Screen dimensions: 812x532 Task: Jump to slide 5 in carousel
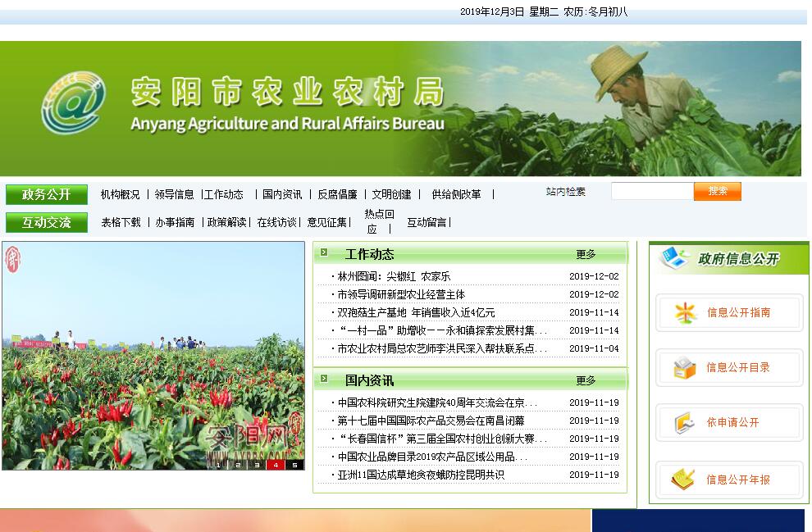point(294,465)
